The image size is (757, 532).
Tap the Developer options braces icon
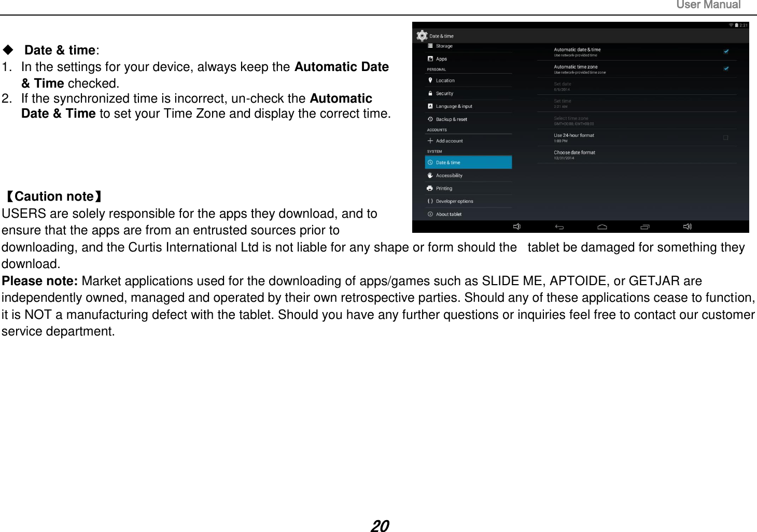[430, 201]
